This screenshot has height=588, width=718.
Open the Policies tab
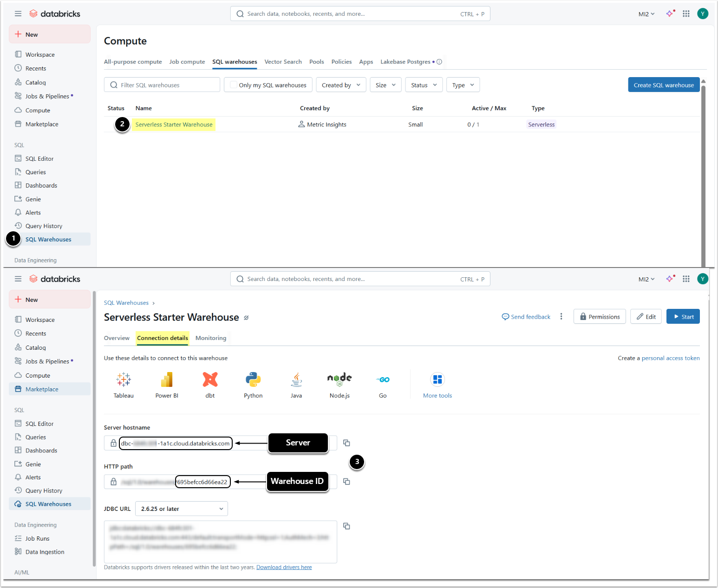tap(341, 62)
